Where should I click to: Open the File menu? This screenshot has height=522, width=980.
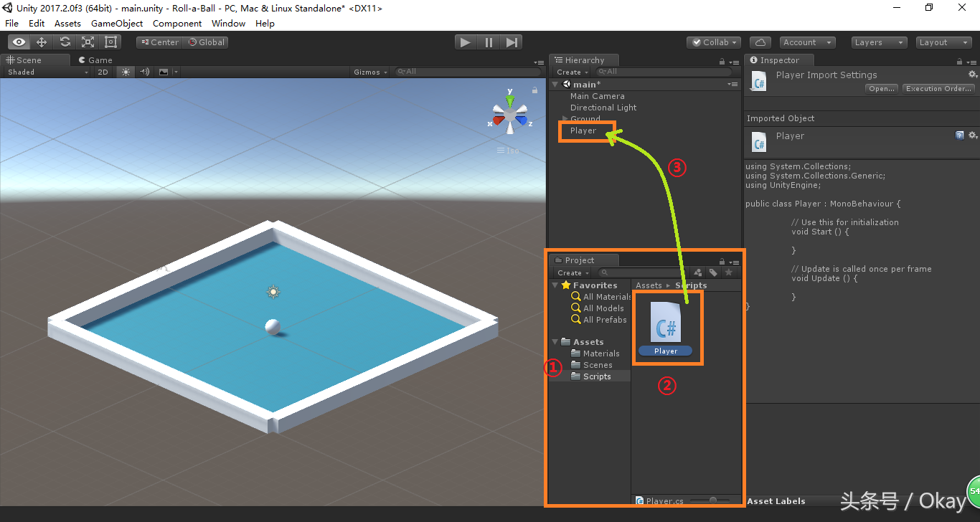12,23
